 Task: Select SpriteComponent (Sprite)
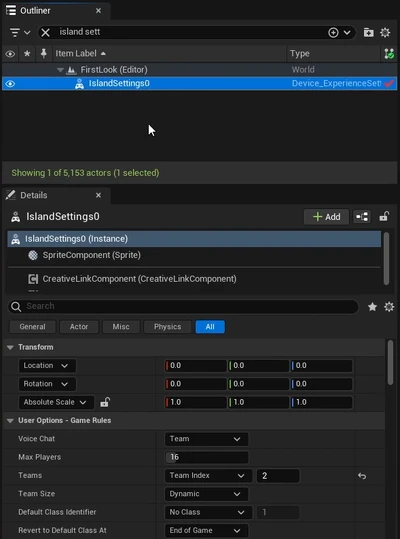pyautogui.click(x=91, y=255)
